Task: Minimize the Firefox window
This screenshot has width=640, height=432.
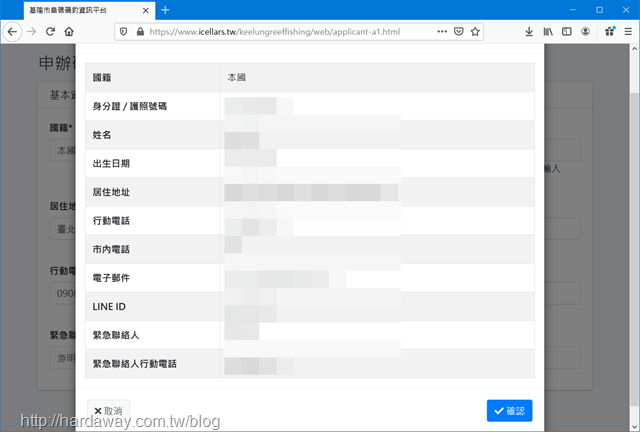Action: 573,10
